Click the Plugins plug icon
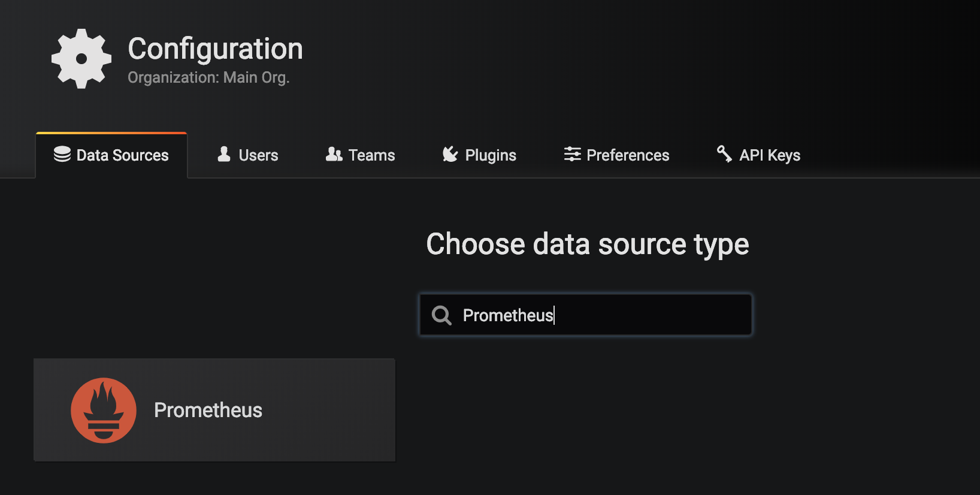Viewport: 980px width, 495px height. tap(450, 155)
